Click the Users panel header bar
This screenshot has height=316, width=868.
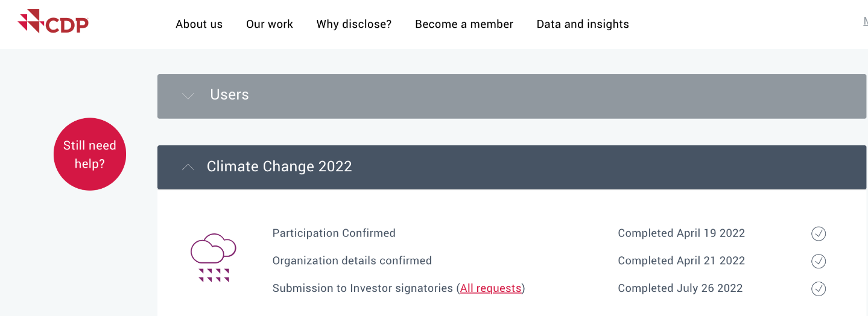pos(512,96)
